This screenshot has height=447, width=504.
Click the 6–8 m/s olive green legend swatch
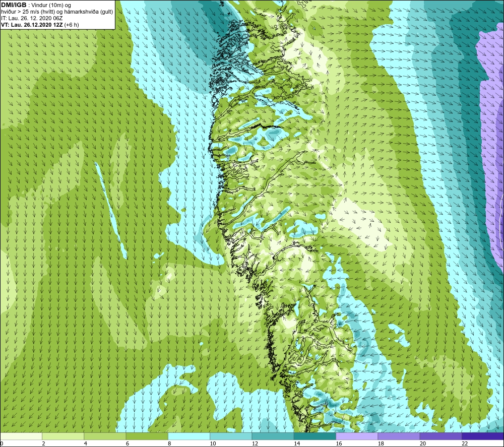pyautogui.click(x=147, y=436)
